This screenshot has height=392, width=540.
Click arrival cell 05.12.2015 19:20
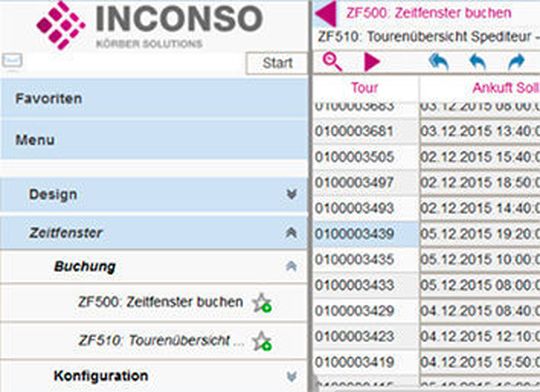[x=480, y=234]
